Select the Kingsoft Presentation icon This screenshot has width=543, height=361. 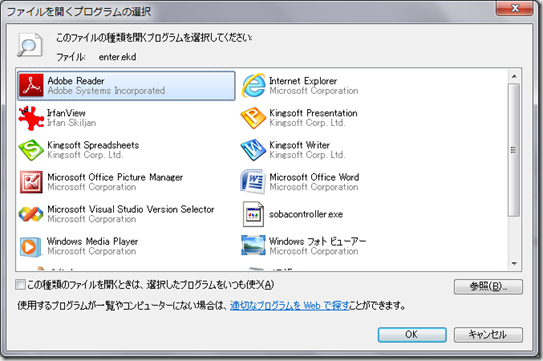coord(253,118)
